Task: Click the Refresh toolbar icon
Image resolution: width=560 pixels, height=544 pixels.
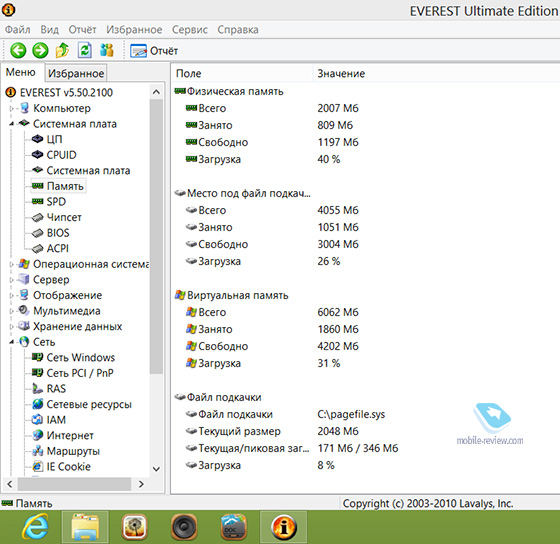Action: (85, 50)
